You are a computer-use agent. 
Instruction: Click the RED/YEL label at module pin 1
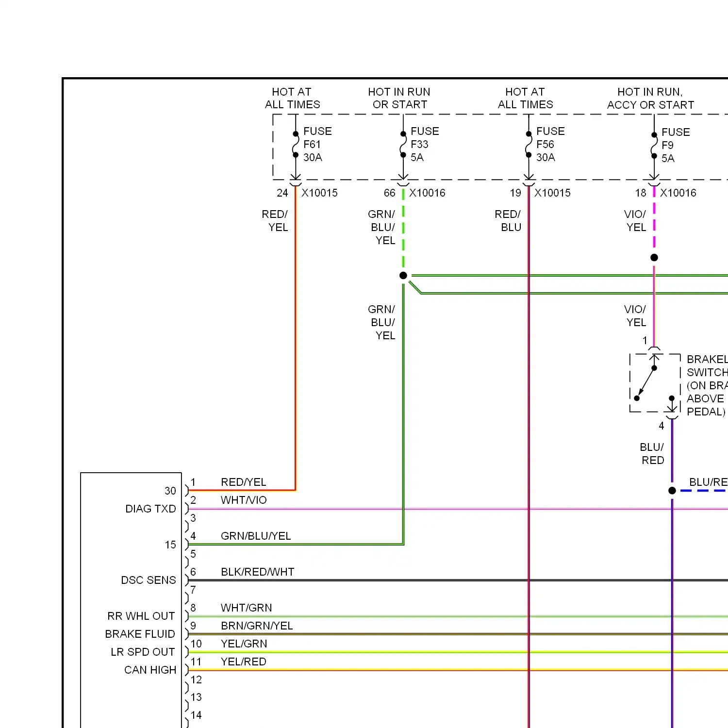(x=244, y=482)
